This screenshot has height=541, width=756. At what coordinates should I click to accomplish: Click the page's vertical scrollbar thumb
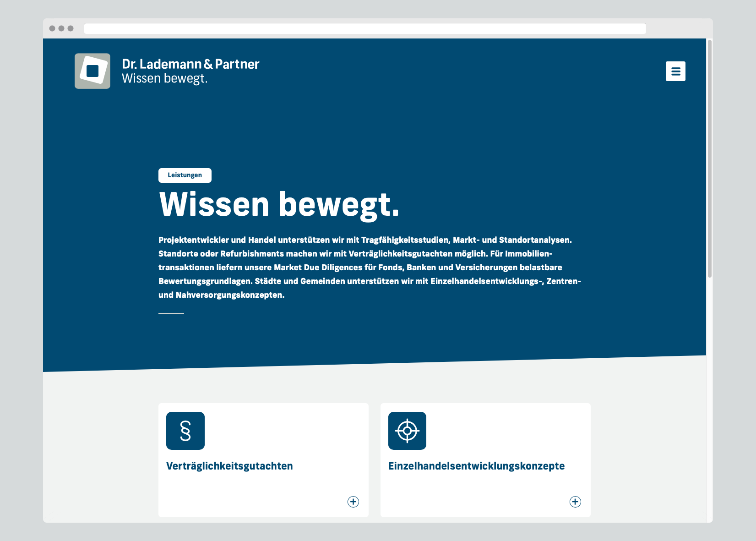(x=709, y=158)
